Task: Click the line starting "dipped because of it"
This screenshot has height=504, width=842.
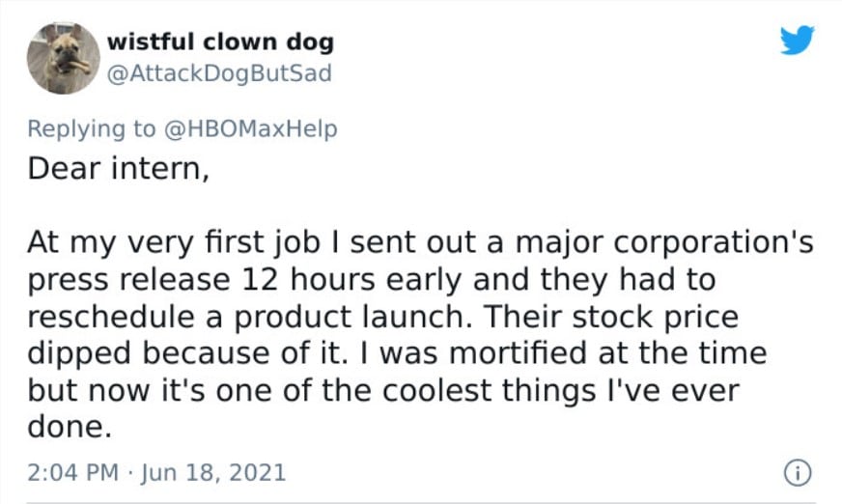Action: pyautogui.click(x=397, y=352)
